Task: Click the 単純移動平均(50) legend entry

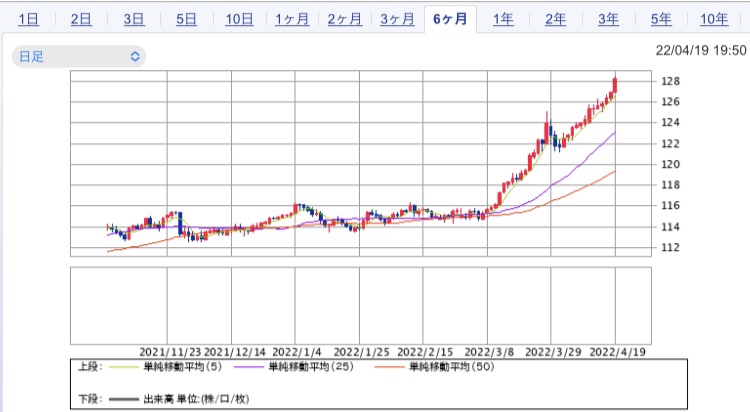Action: [x=452, y=367]
